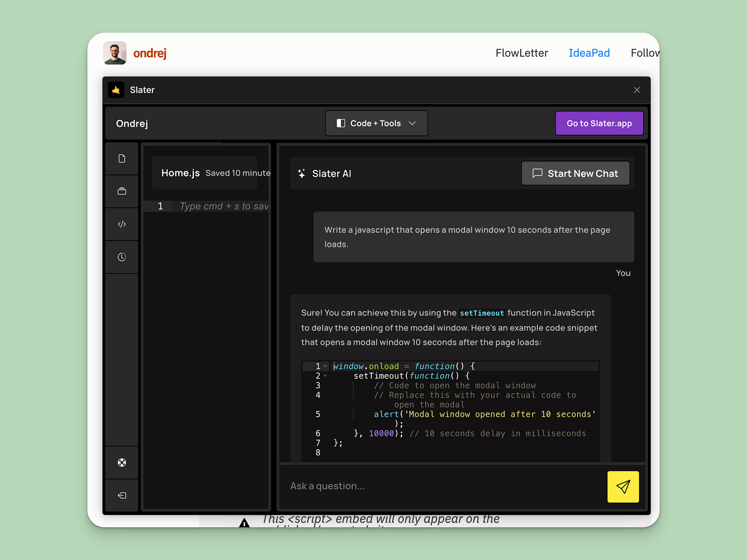Click the code brackets icon in sidebar
This screenshot has height=560, width=747.
[x=122, y=224]
